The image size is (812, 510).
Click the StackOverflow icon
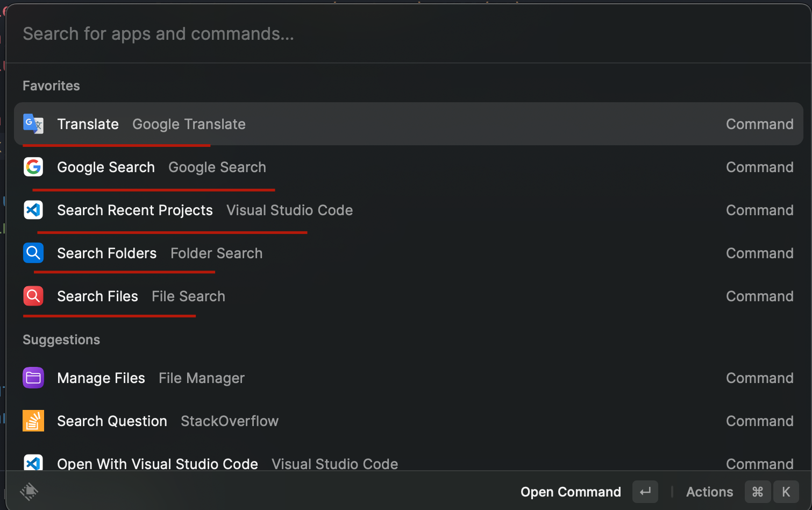point(33,421)
